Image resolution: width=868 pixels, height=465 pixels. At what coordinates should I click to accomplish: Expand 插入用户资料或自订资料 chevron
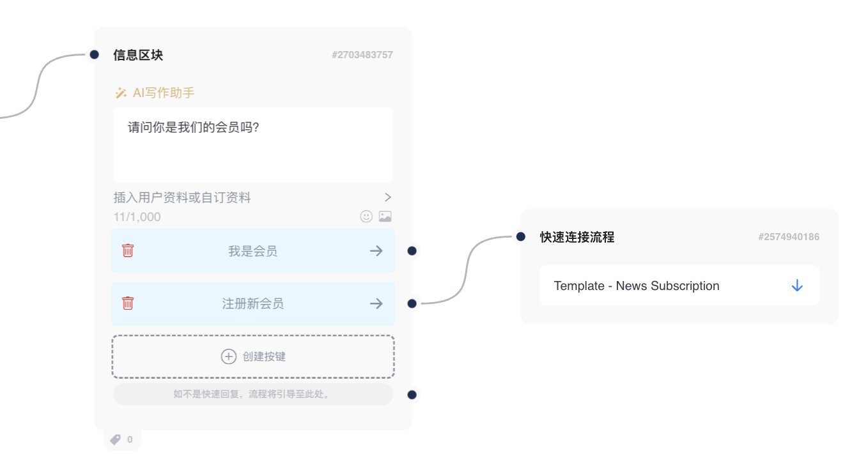tap(387, 197)
